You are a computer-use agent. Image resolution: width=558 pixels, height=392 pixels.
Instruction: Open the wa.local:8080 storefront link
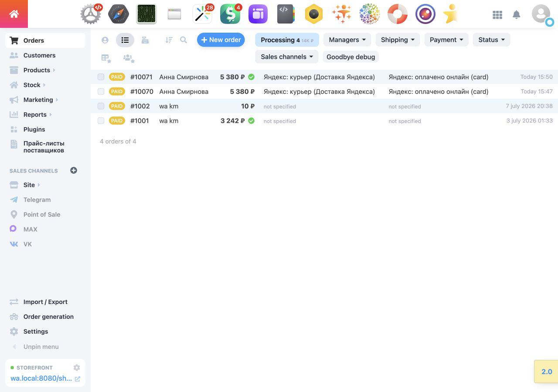(x=41, y=378)
